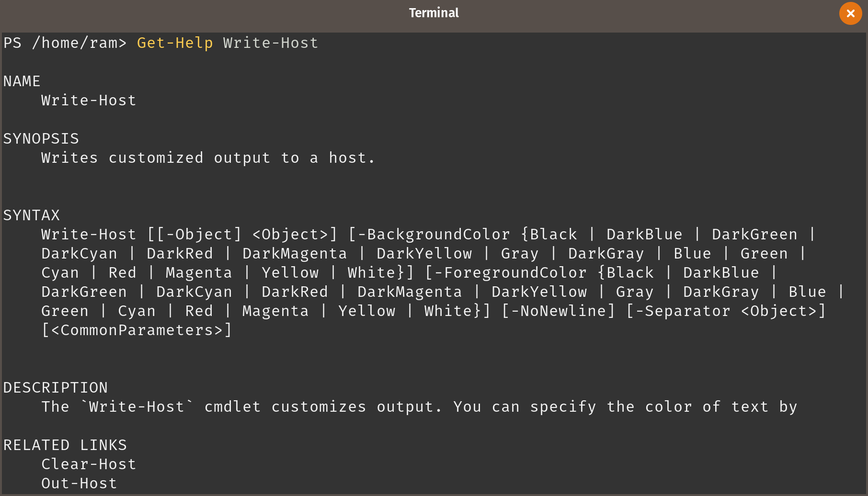Click the word 'cmdlet' in the description line
868x496 pixels.
232,407
